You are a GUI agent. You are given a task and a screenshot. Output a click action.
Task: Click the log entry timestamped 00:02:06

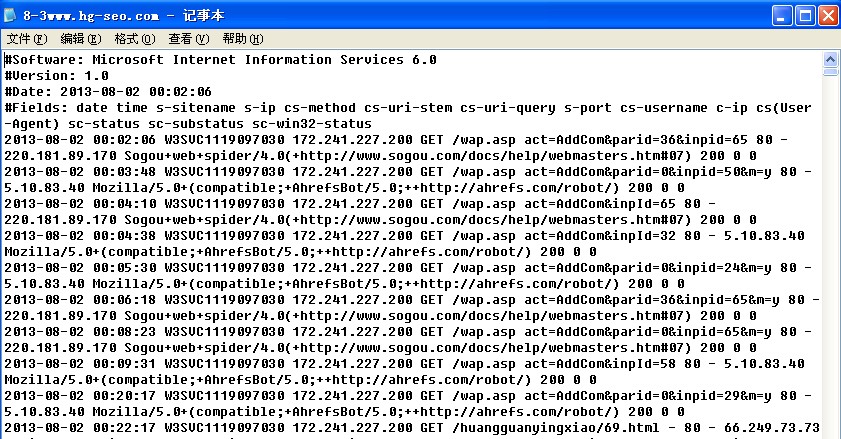(300, 140)
